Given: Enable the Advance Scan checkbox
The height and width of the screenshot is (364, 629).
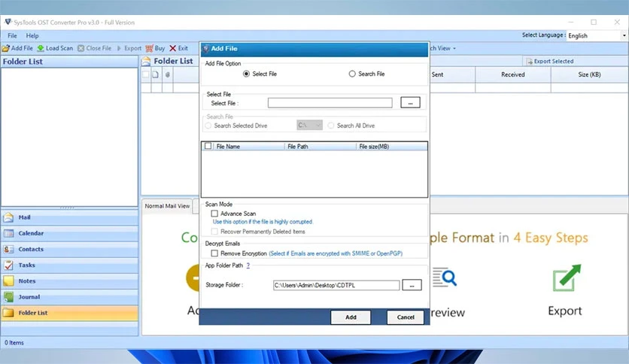Looking at the screenshot, I should (x=214, y=214).
